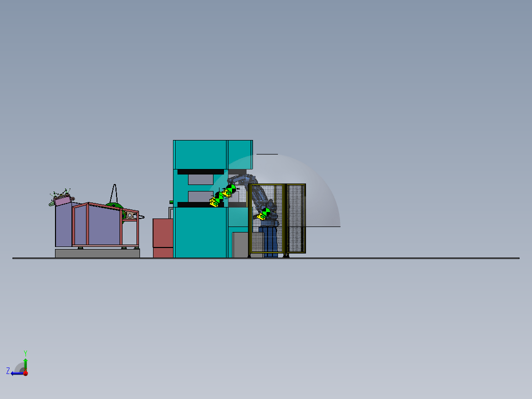Click the green Y axis arrow of the triad

coord(25,363)
